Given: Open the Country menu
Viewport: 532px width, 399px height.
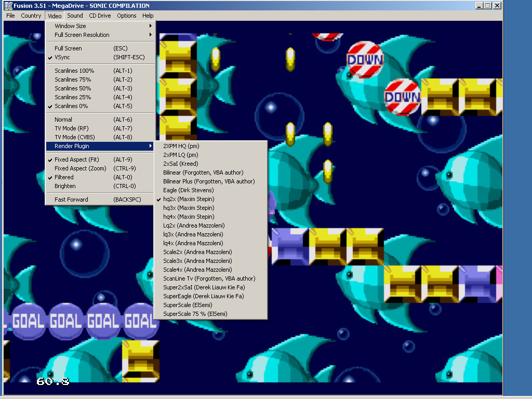Looking at the screenshot, I should click(31, 16).
